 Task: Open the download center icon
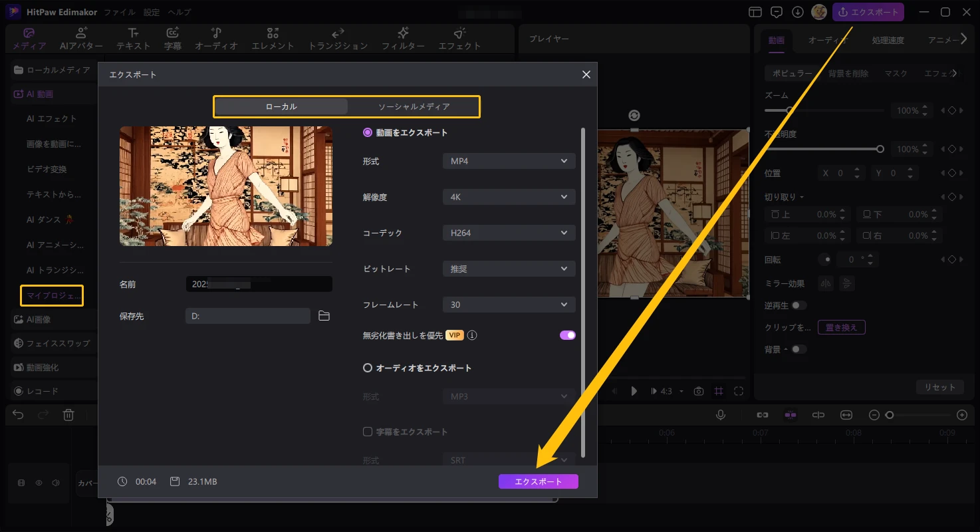(x=798, y=12)
